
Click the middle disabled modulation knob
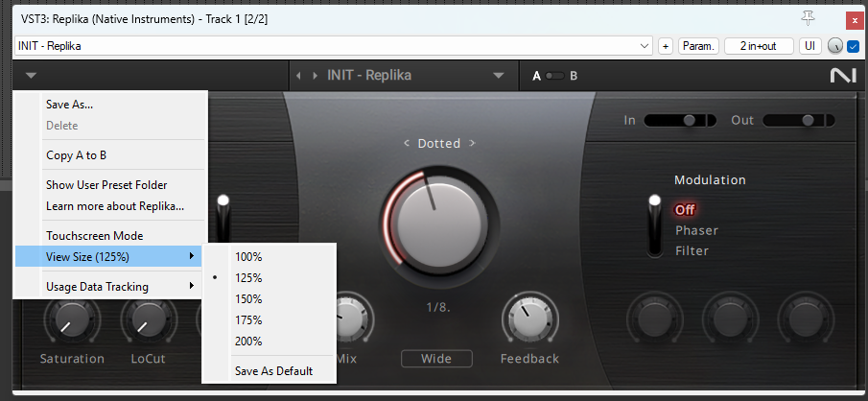tap(731, 319)
